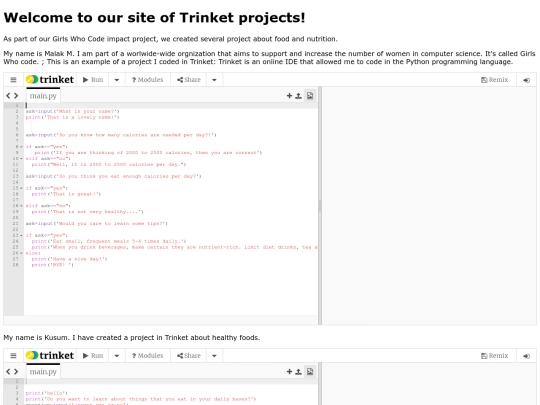Click trinket logo in second embed
Image resolution: width=540 pixels, height=405 pixels.
[x=50, y=355]
